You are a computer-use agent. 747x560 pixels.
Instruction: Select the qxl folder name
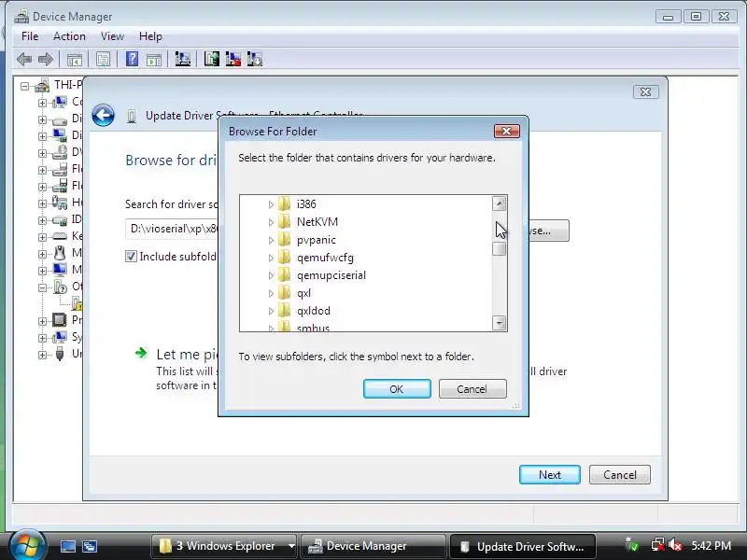tap(304, 293)
